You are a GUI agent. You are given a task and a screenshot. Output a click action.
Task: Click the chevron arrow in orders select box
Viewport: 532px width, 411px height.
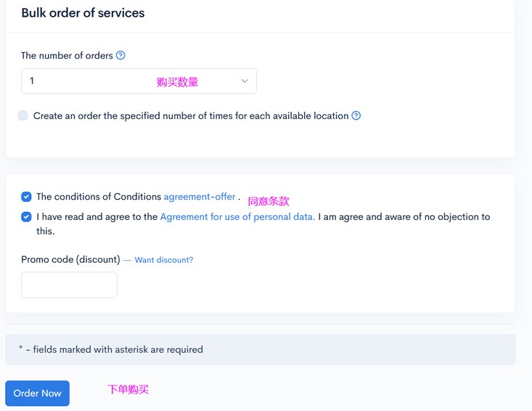(245, 81)
